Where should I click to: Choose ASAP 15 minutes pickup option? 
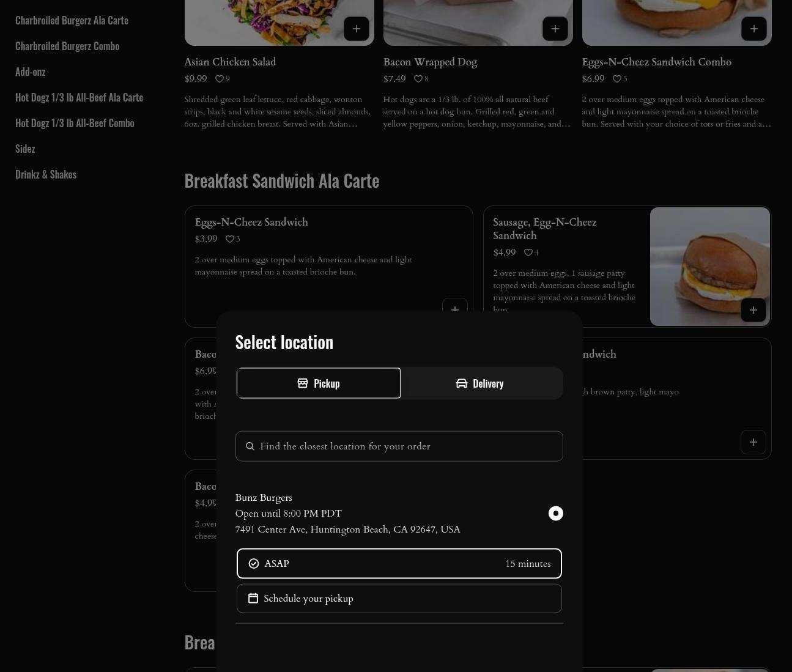coord(399,564)
